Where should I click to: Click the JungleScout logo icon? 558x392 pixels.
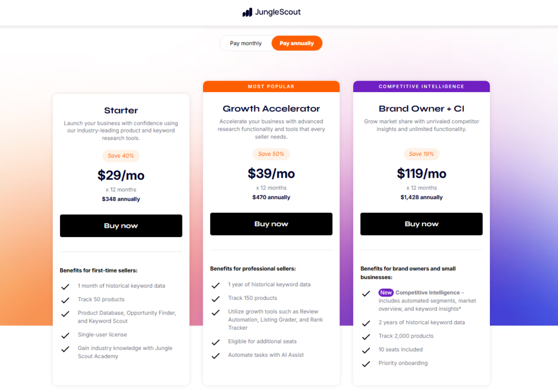[247, 13]
